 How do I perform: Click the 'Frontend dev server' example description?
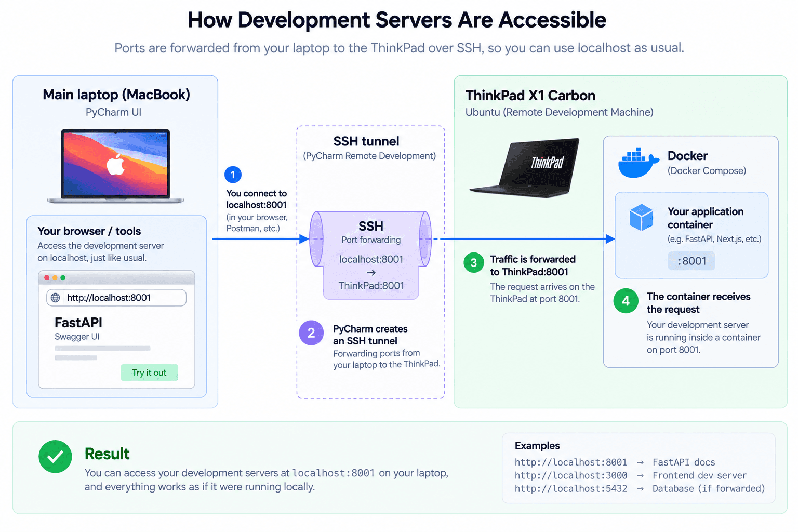[x=699, y=475]
